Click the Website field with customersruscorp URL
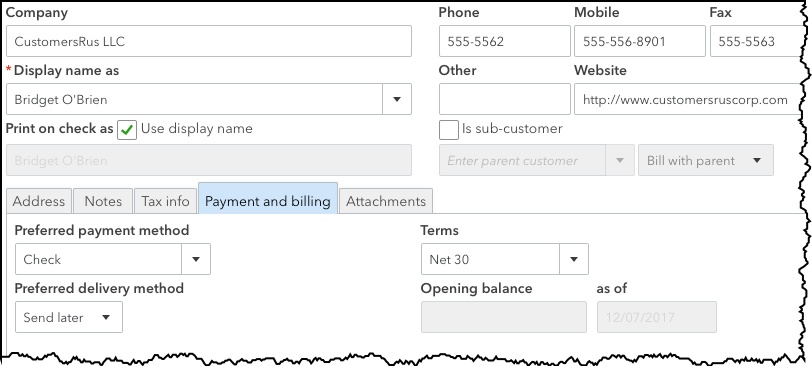812x366 pixels. point(687,99)
